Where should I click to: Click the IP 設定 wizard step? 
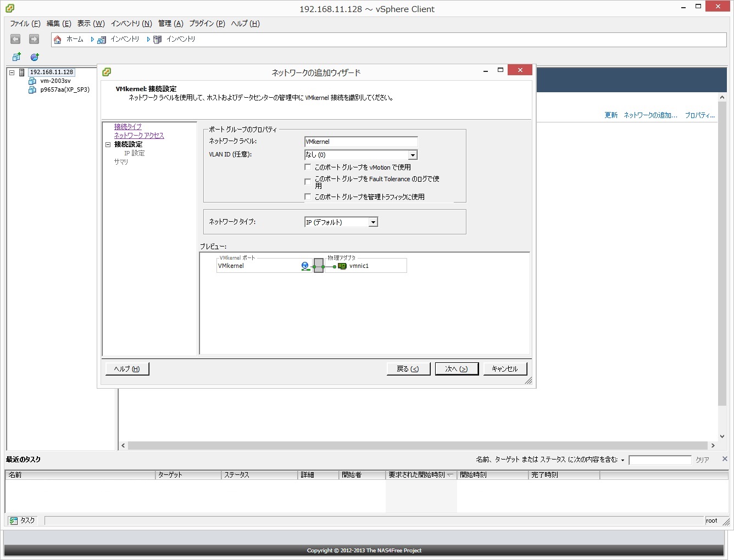(135, 153)
